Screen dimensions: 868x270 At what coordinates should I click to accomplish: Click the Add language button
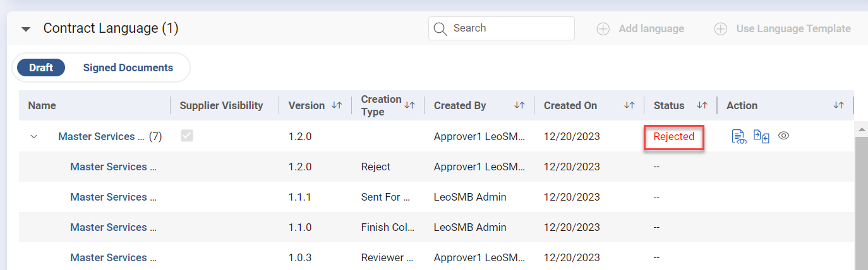click(x=641, y=28)
